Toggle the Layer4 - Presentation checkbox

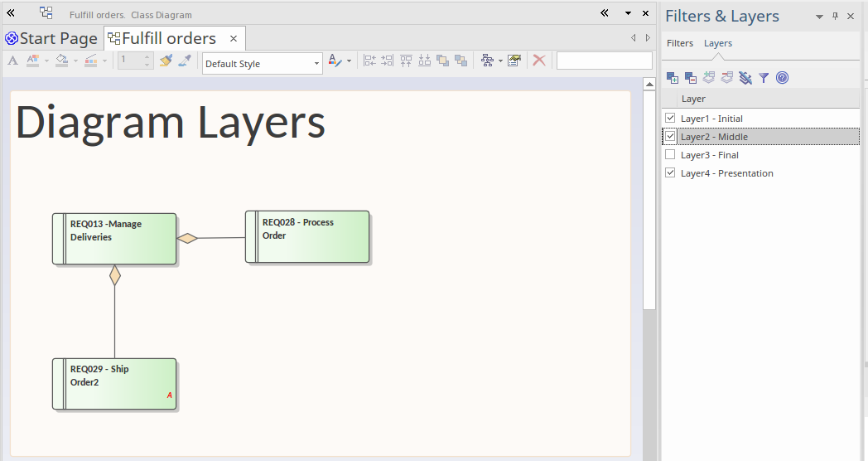[671, 173]
